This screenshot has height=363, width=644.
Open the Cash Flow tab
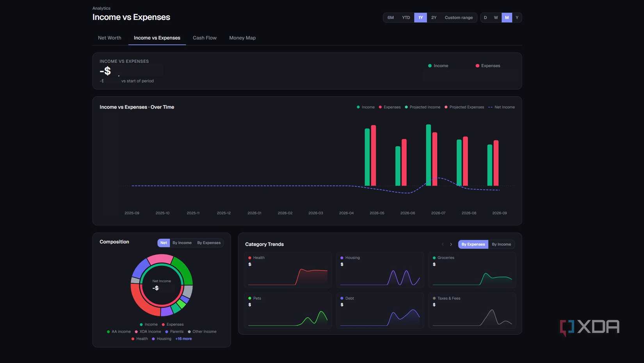pos(205,38)
